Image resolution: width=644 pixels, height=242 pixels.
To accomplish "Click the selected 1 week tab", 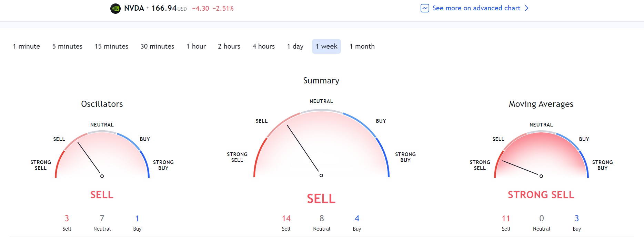I will (326, 47).
